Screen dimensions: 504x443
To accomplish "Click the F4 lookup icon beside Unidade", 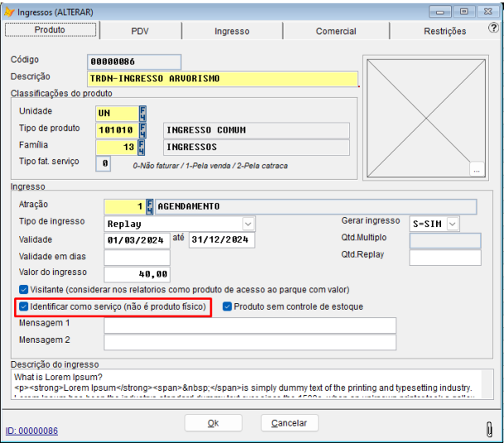I will (142, 113).
